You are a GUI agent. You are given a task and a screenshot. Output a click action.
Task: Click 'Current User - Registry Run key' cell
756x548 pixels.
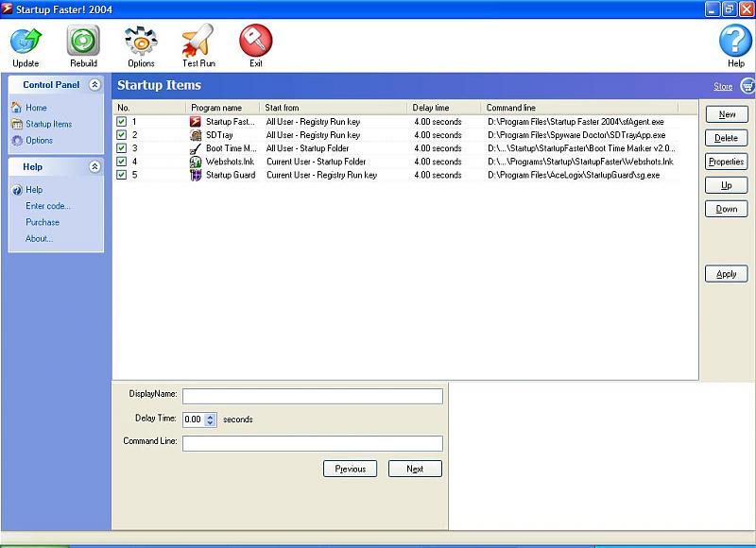click(x=321, y=175)
